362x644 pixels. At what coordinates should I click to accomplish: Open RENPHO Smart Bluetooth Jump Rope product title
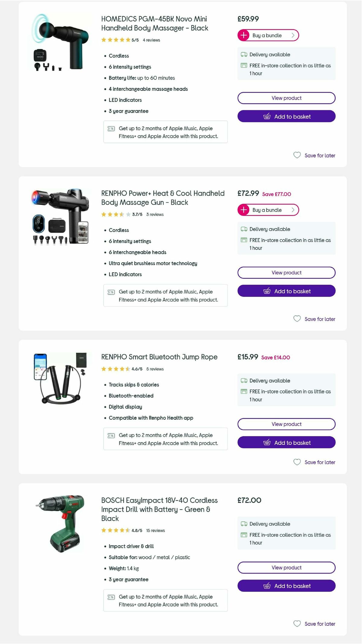(x=159, y=357)
